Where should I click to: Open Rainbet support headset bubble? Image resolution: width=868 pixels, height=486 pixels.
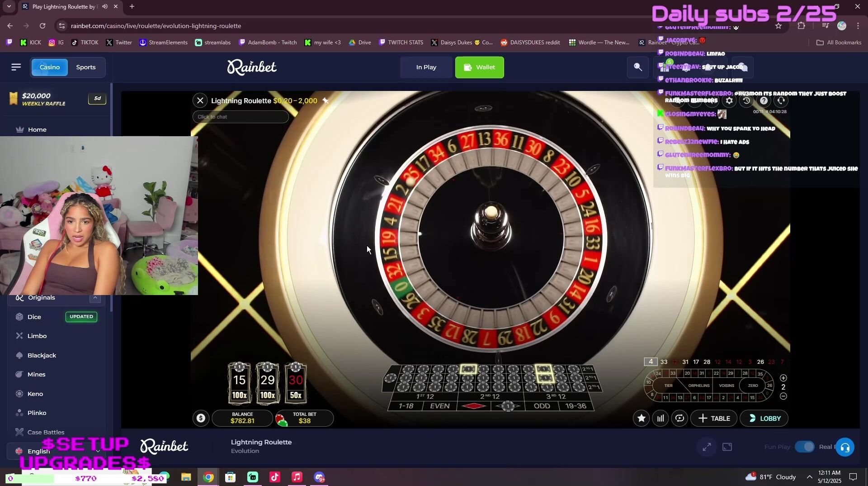[x=845, y=447]
